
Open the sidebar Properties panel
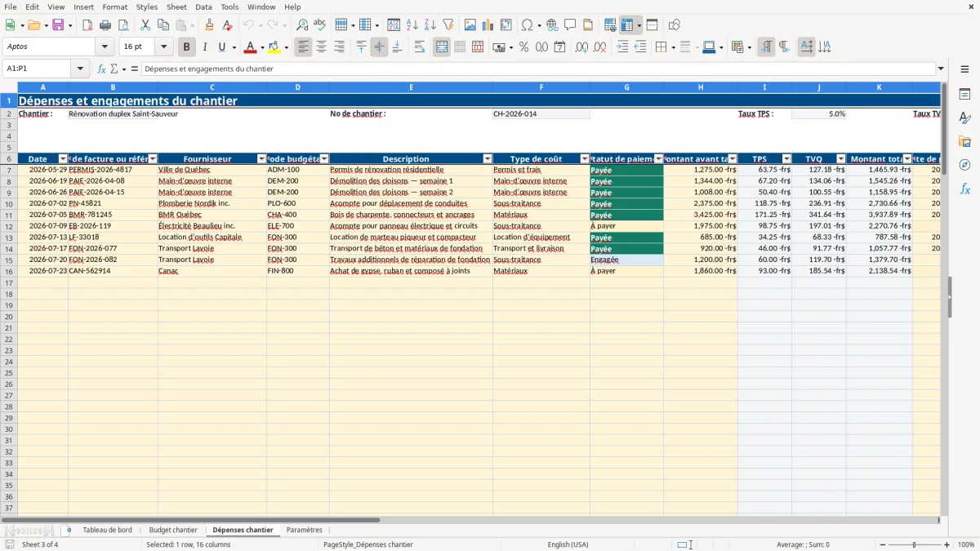[x=964, y=94]
